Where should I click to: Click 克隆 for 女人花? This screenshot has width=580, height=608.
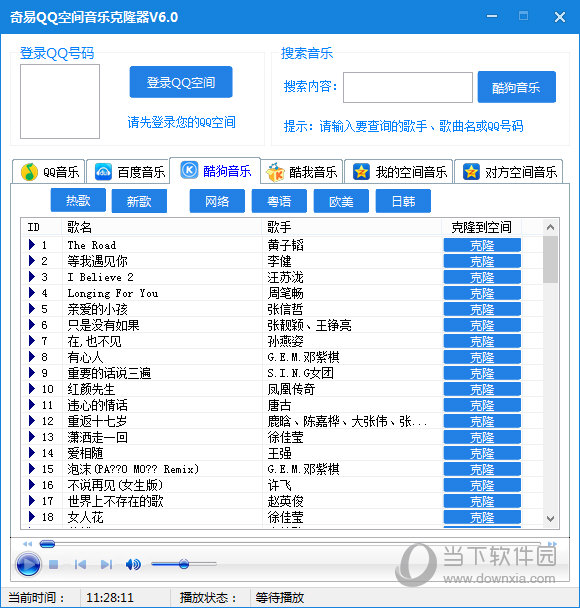tap(482, 517)
